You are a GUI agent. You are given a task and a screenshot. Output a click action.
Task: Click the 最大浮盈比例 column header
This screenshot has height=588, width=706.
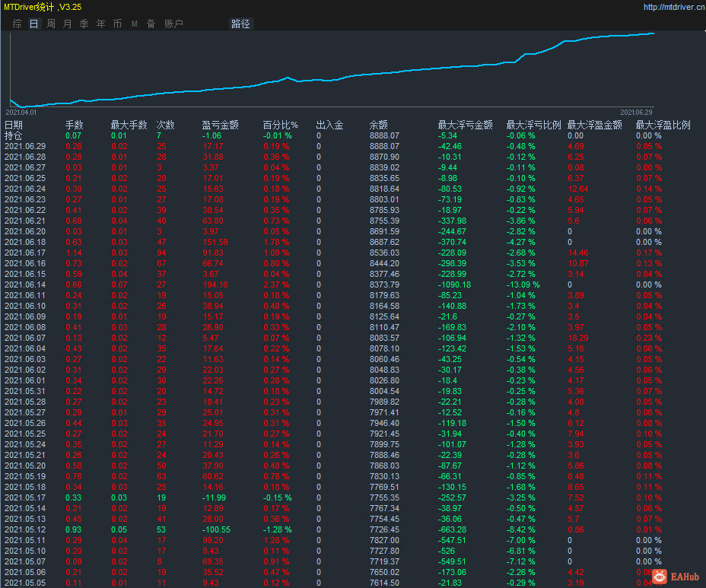point(663,125)
